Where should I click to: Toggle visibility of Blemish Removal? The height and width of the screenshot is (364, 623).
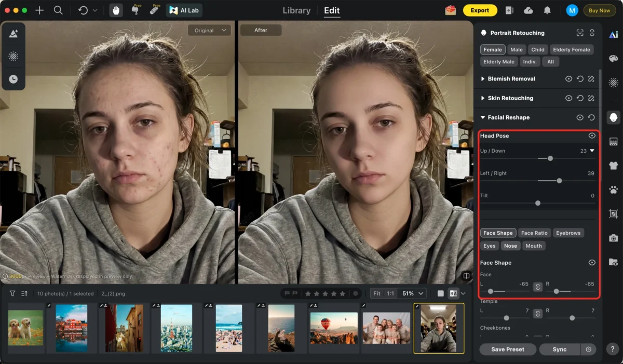click(x=569, y=78)
